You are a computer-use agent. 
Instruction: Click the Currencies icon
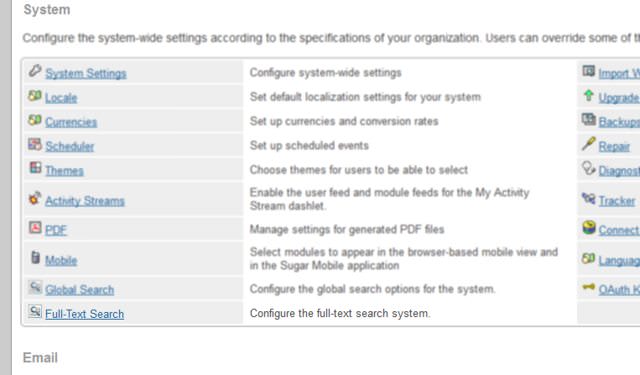coord(35,120)
